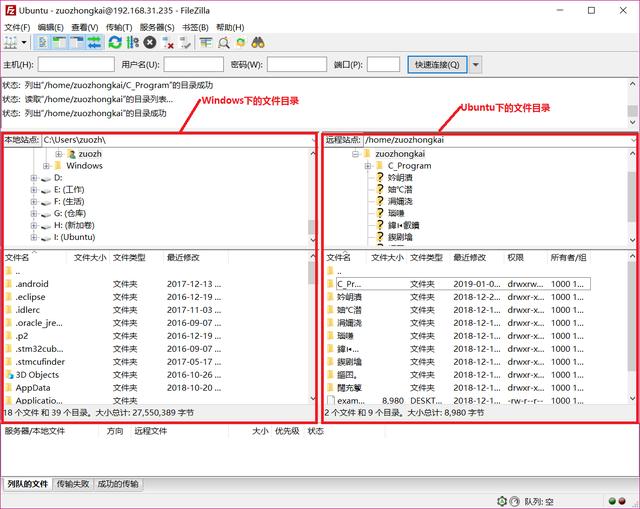Switch to 成功的传输 tab
This screenshot has height=509, width=640.
[118, 484]
